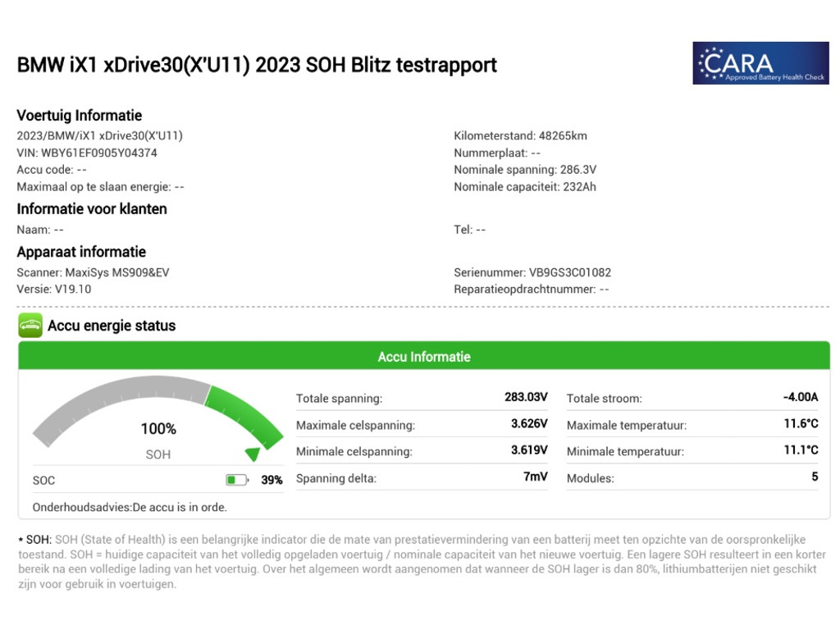The height and width of the screenshot is (630, 840).
Task: Select the Totale stroom -4.00A value
Action: tap(800, 398)
